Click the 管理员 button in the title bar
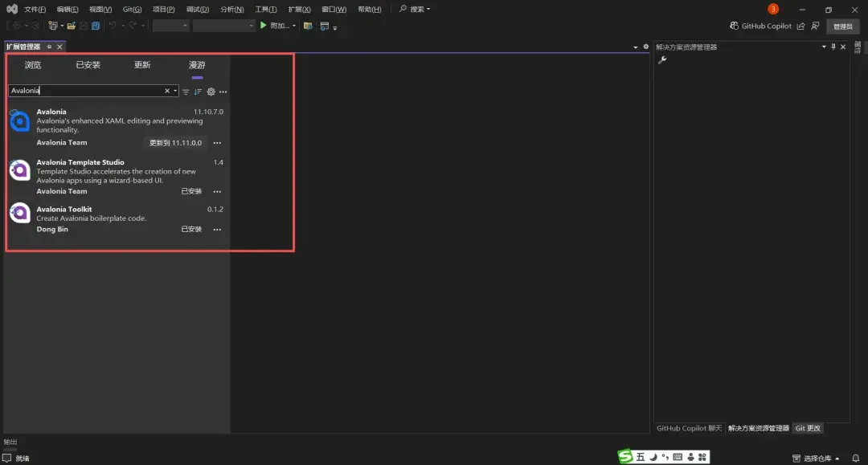The width and height of the screenshot is (868, 465). tap(842, 25)
